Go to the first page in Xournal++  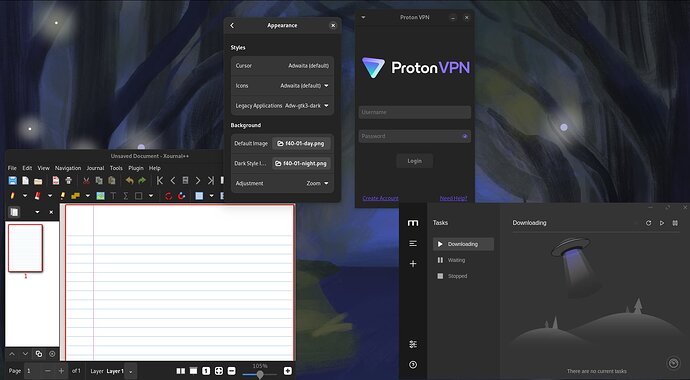[160, 181]
